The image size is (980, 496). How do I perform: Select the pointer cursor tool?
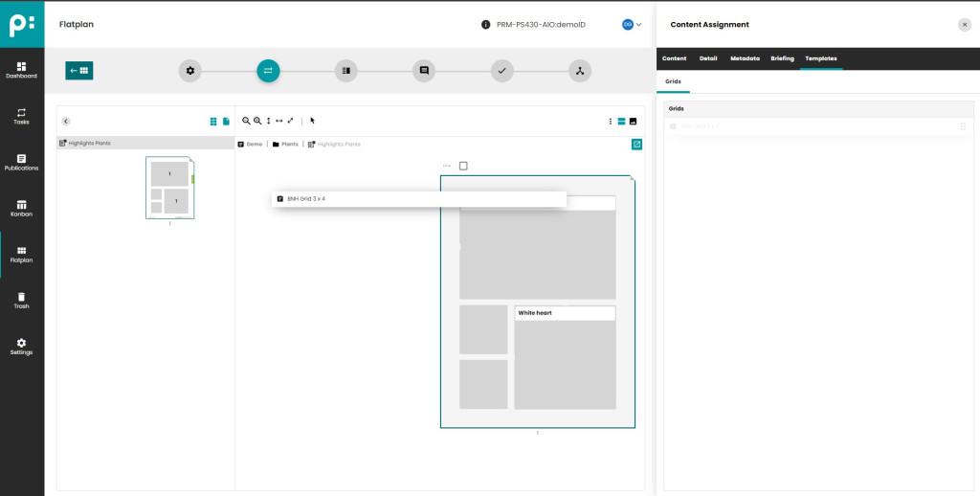point(312,122)
